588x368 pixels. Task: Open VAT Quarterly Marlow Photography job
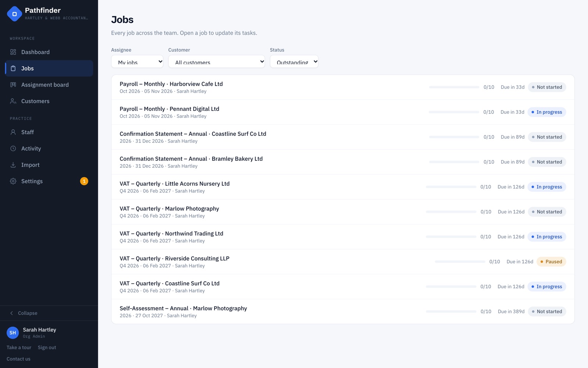click(343, 212)
